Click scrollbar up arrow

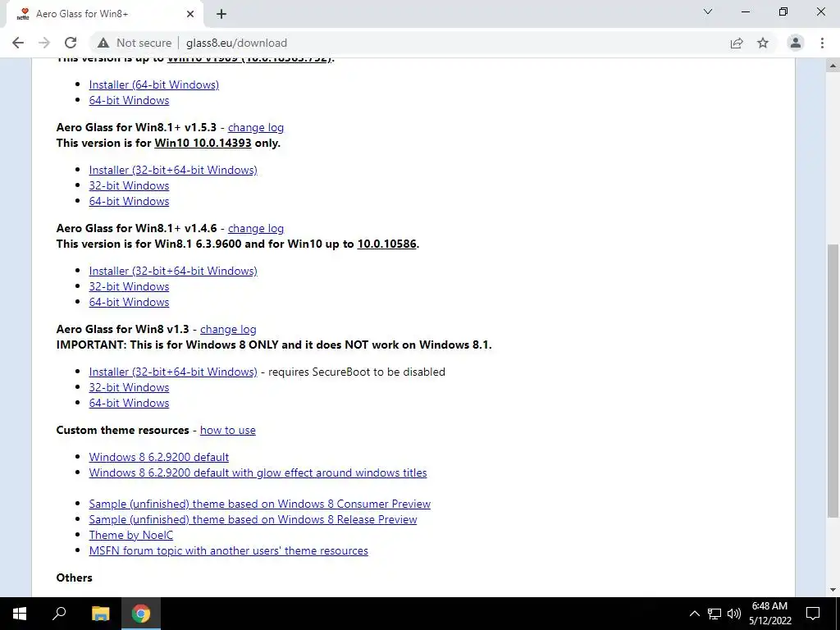pos(833,66)
